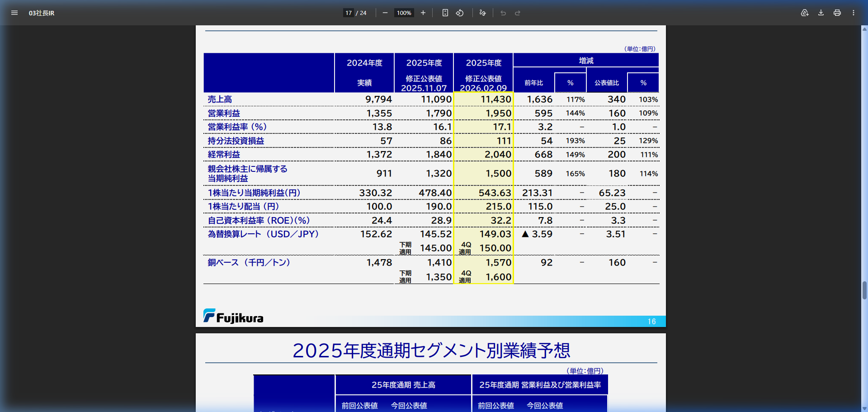This screenshot has height=412, width=868.
Task: Zoom in on the document
Action: pos(423,13)
